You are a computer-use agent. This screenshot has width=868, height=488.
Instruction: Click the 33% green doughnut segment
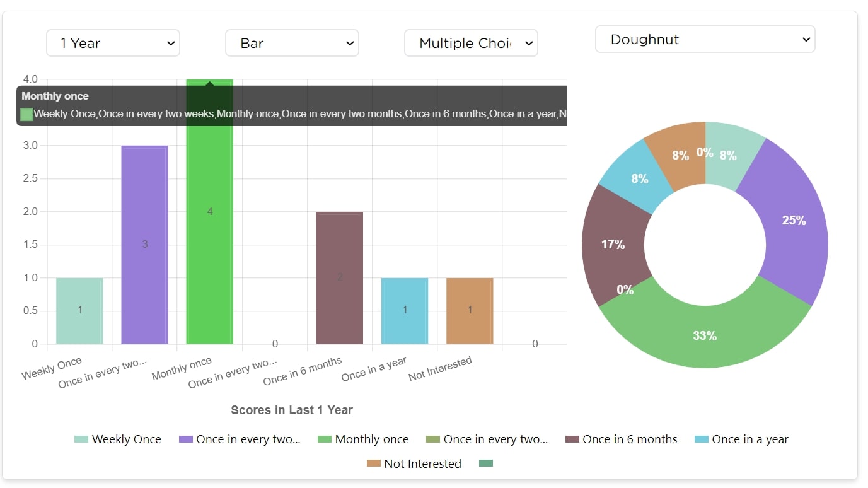tap(705, 336)
